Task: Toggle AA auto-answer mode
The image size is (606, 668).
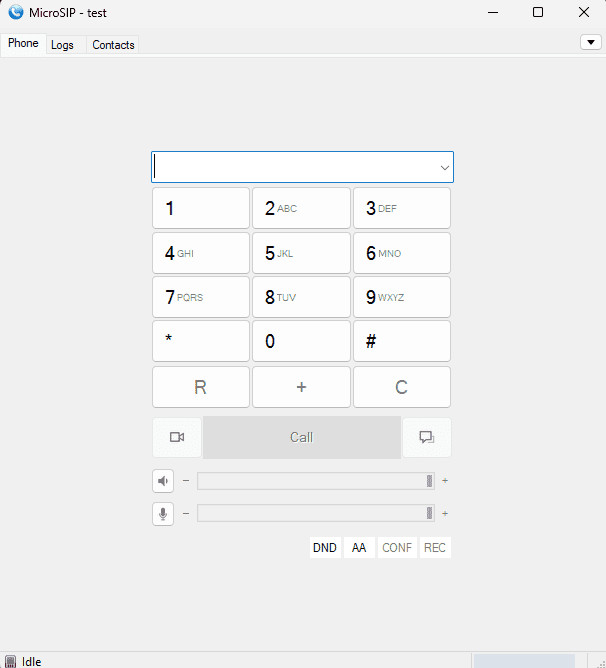Action: click(359, 547)
